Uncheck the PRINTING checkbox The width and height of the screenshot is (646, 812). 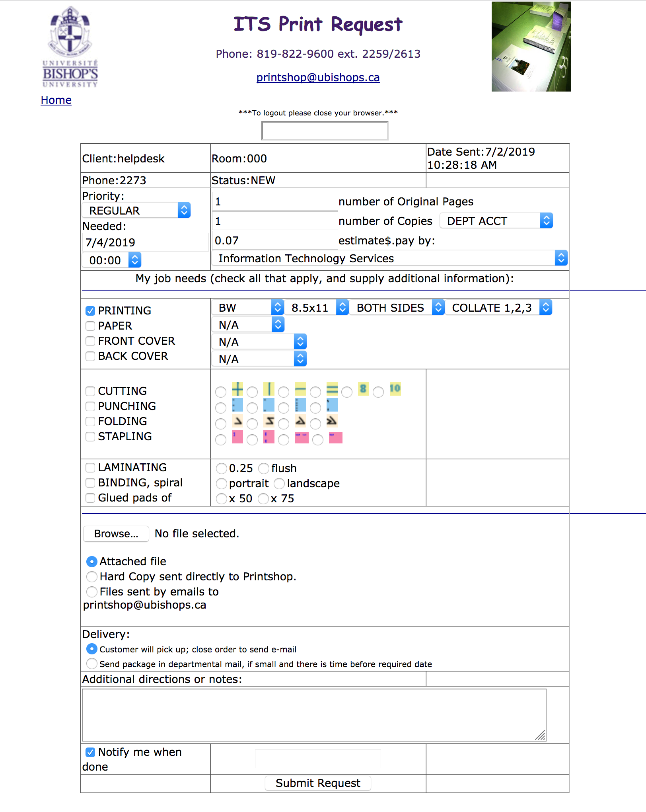click(90, 311)
